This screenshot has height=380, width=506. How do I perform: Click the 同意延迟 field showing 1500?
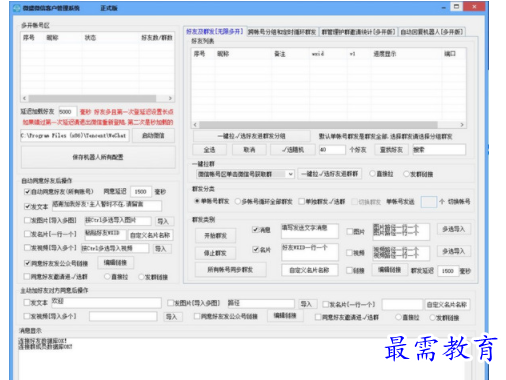click(x=141, y=192)
